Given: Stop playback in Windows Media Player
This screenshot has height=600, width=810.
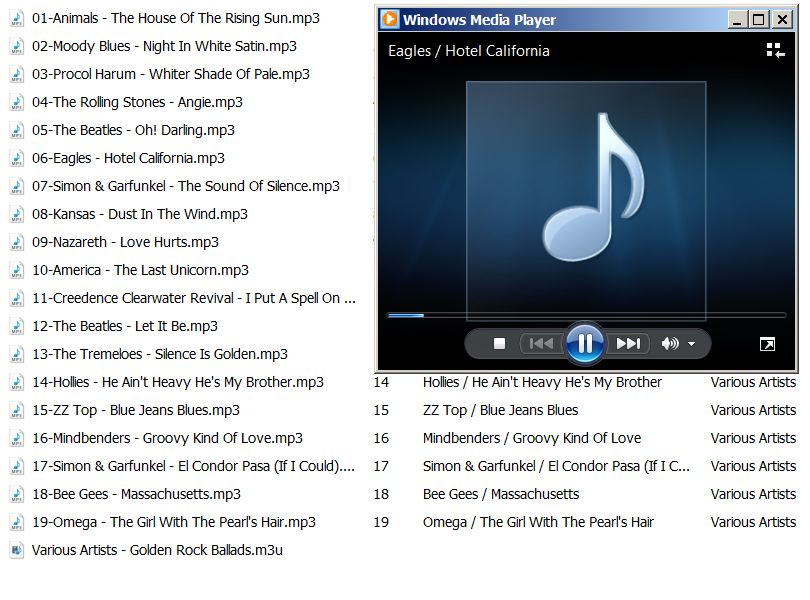Looking at the screenshot, I should tap(499, 344).
